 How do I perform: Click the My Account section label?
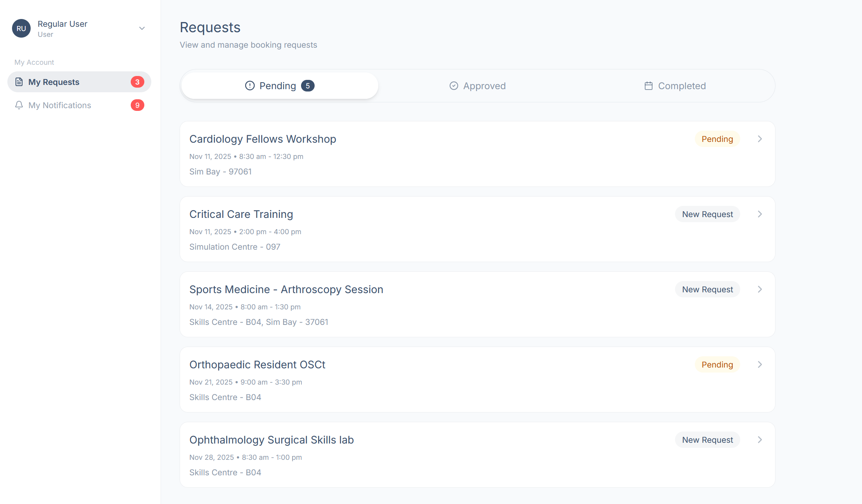click(x=34, y=62)
